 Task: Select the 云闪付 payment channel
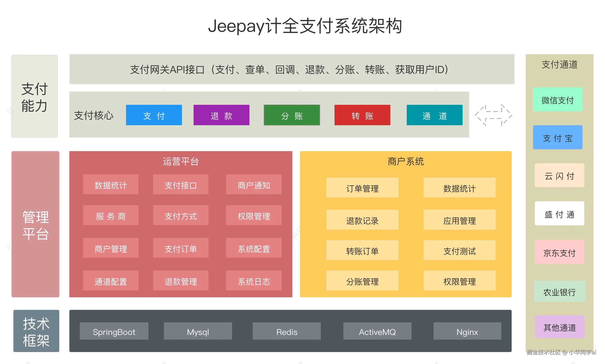click(x=559, y=176)
